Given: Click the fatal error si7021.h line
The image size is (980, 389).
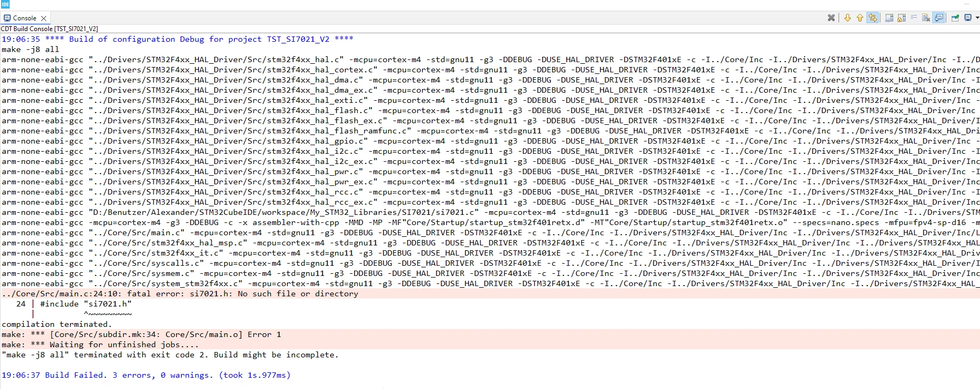Looking at the screenshot, I should pyautogui.click(x=180, y=294).
